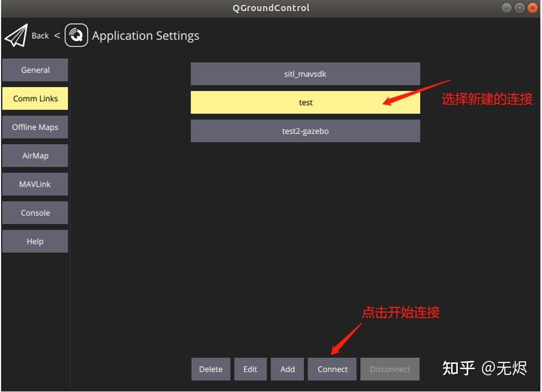This screenshot has height=392, width=542.
Task: Go back using the Back label
Action: point(40,36)
